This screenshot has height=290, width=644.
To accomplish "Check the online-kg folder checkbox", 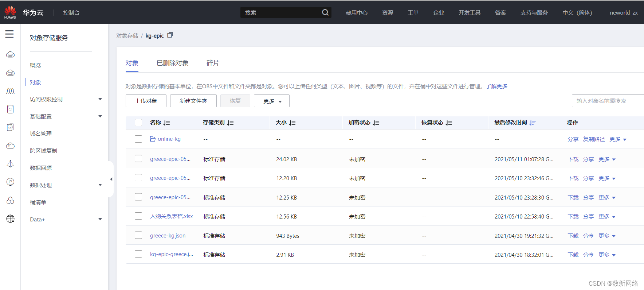I will point(138,139).
